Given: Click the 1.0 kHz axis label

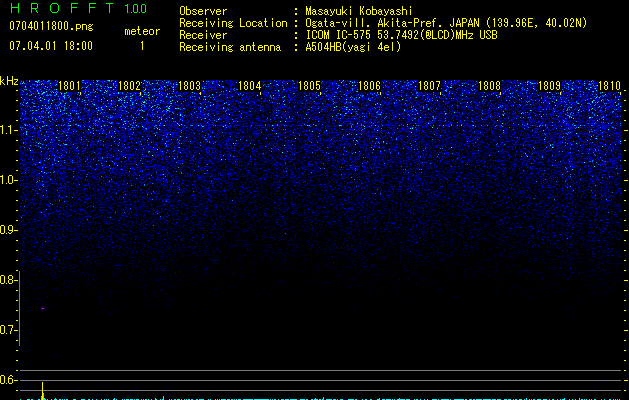Looking at the screenshot, I should [8, 180].
